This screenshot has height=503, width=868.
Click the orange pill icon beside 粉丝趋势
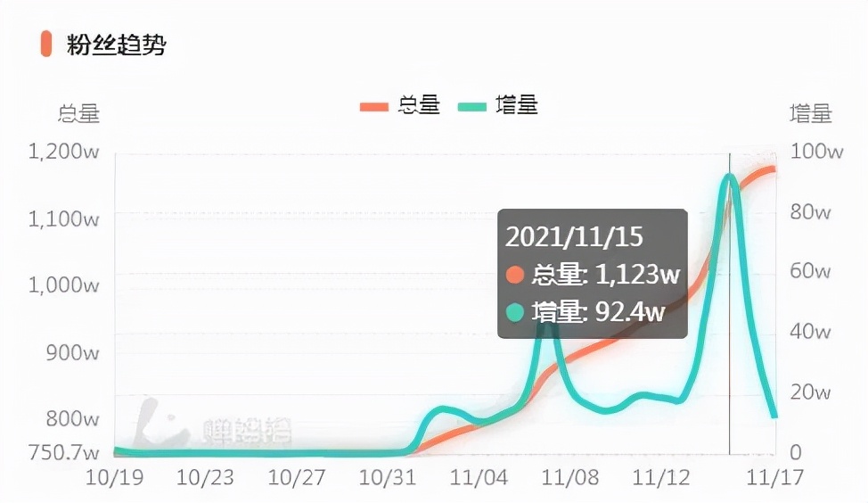(45, 44)
